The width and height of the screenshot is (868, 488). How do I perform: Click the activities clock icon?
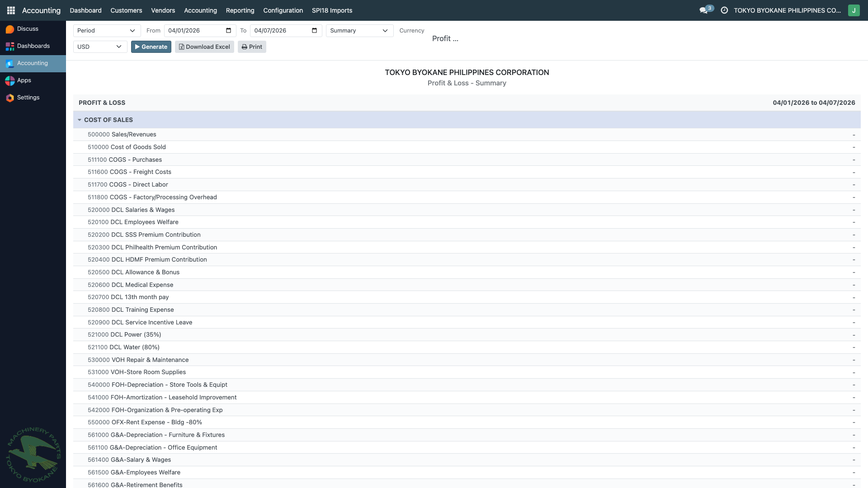(724, 10)
